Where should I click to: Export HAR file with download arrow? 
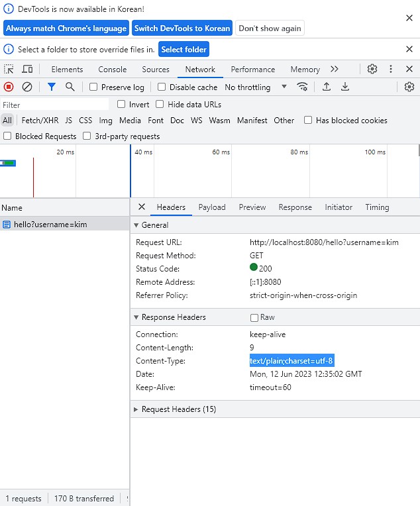pos(345,87)
